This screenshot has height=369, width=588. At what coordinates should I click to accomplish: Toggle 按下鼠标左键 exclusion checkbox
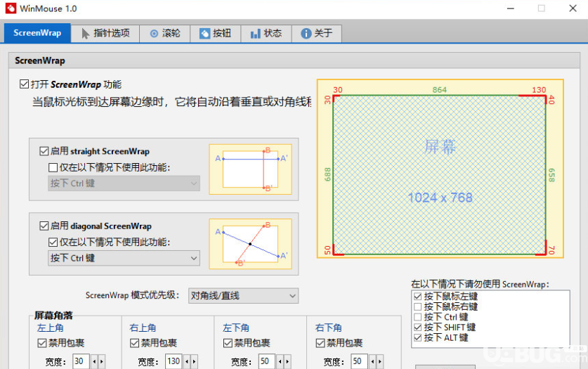coord(418,296)
